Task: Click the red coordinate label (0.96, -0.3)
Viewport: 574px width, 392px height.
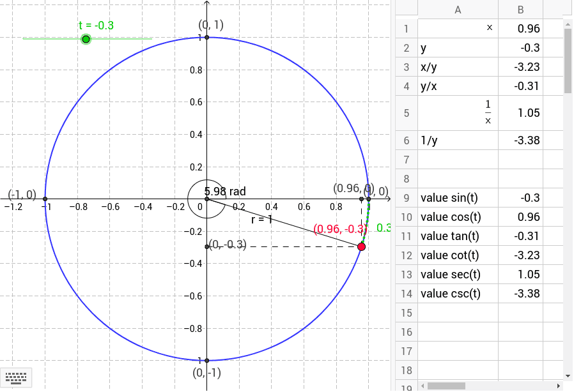Action: pyautogui.click(x=340, y=229)
